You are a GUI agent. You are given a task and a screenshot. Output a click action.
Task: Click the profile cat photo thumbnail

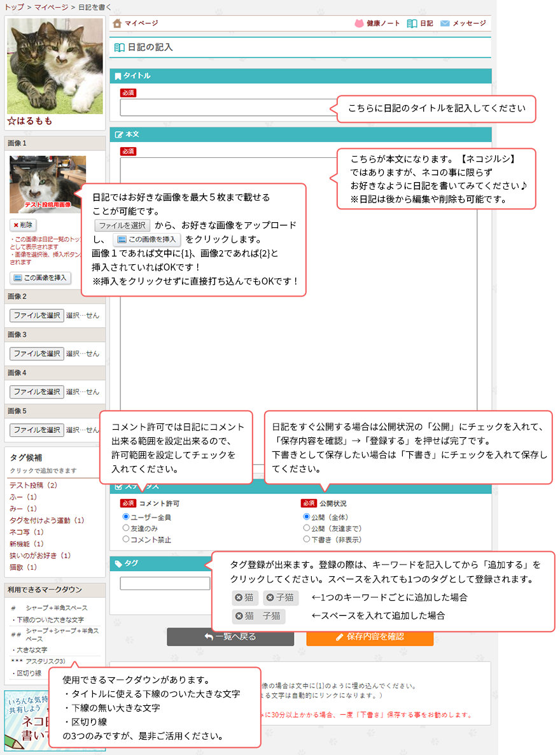pyautogui.click(x=55, y=66)
